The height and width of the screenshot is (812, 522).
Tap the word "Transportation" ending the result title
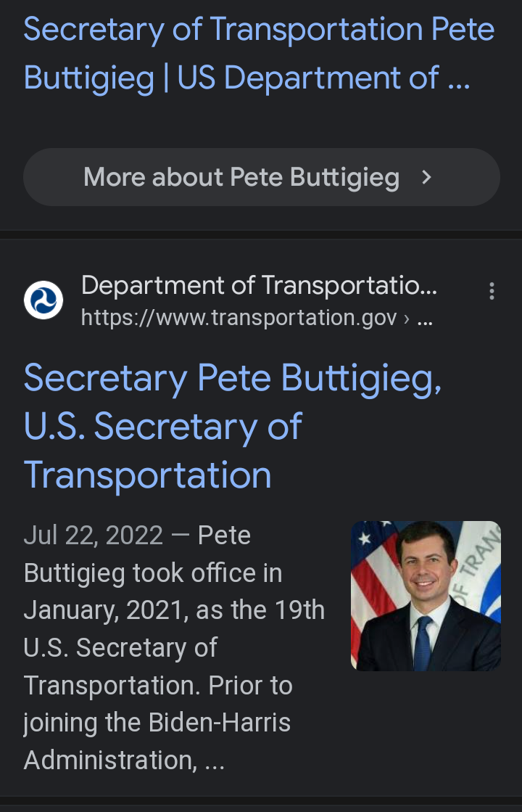tap(148, 475)
